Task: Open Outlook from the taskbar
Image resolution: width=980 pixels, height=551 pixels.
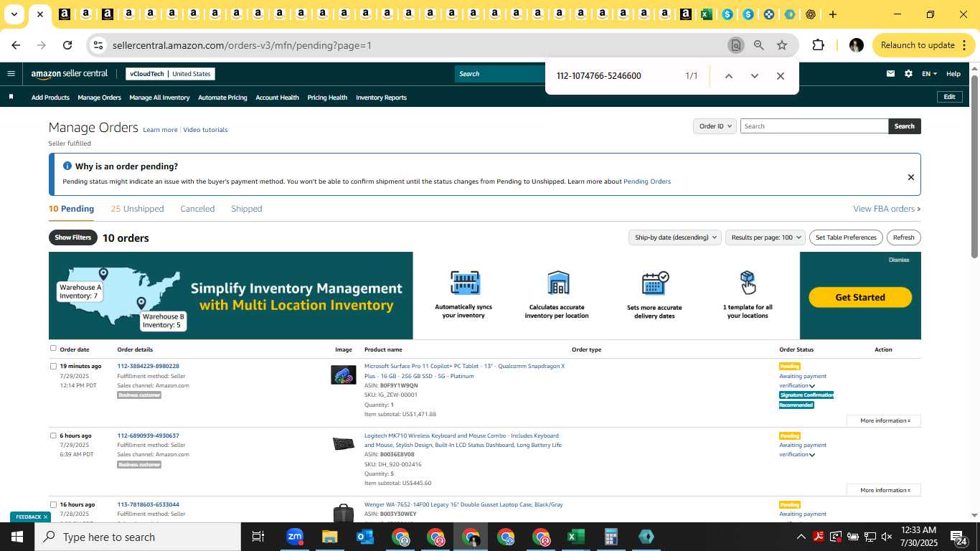Action: point(365,537)
